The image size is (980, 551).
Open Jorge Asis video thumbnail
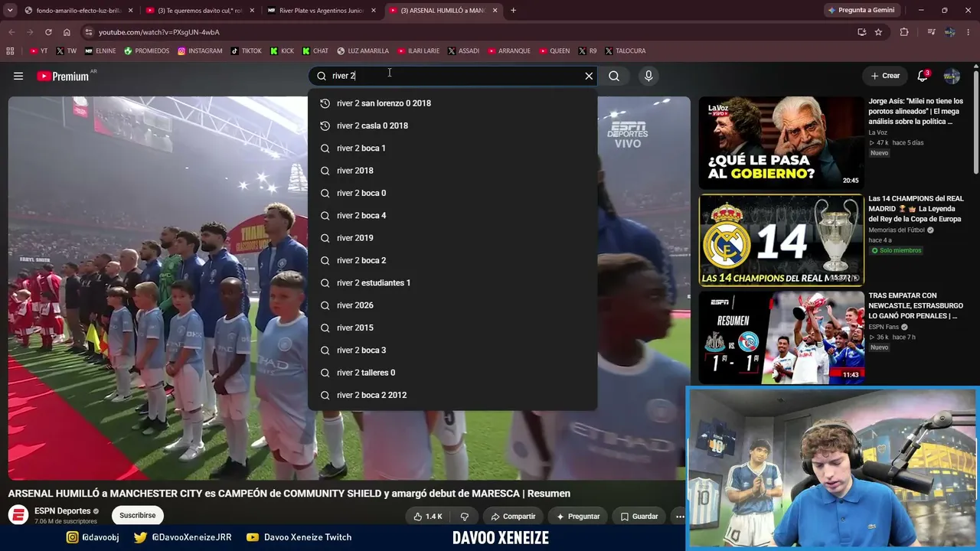pos(781,143)
